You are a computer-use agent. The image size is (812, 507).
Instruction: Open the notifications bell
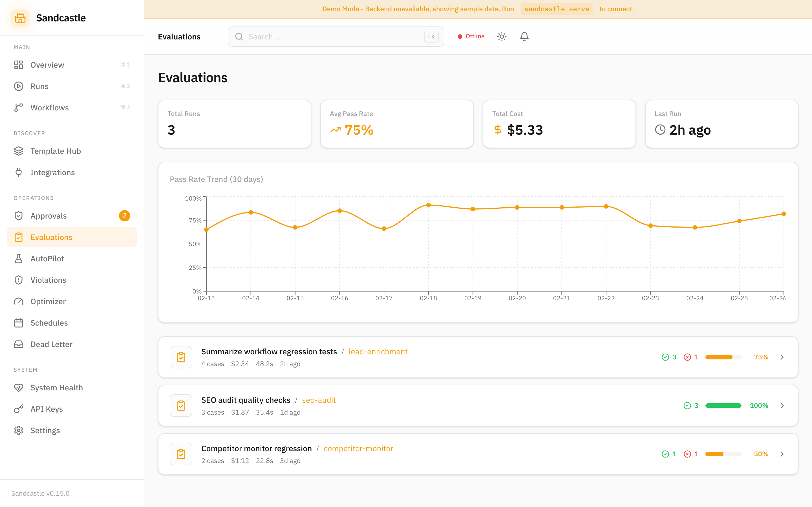pyautogui.click(x=524, y=37)
